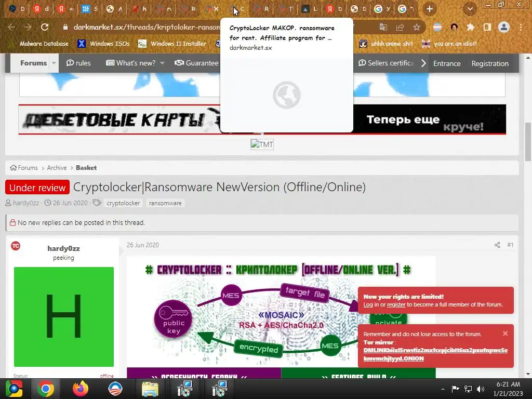Go to Basket in the breadcrumb
Image resolution: width=532 pixels, height=399 pixels.
coord(86,168)
